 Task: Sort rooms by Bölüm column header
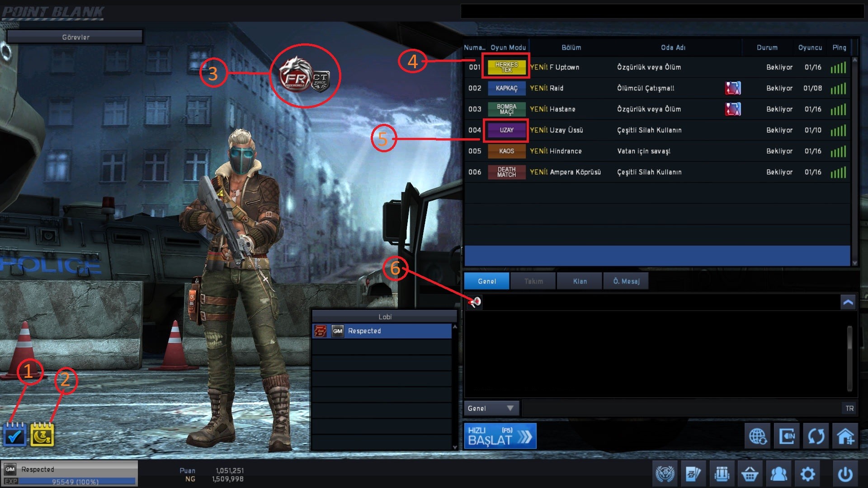click(571, 47)
